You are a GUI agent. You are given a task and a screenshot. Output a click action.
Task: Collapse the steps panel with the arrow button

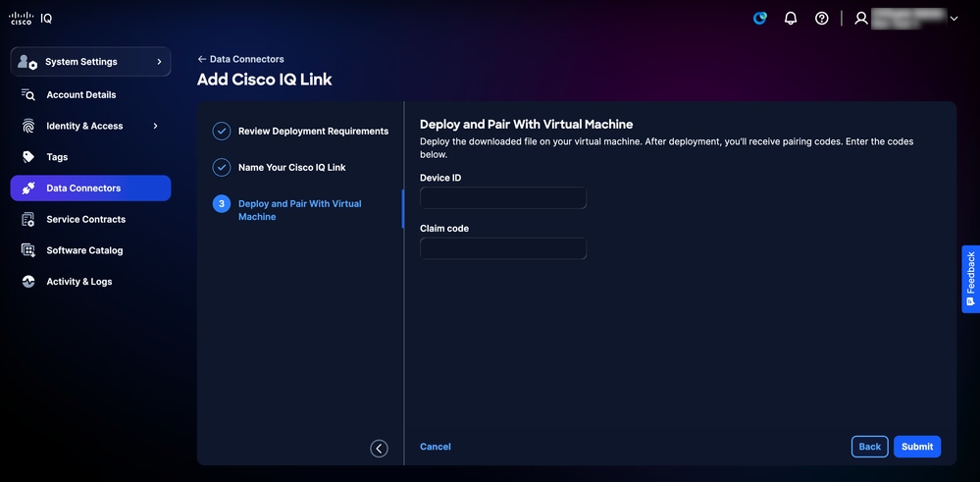click(379, 449)
